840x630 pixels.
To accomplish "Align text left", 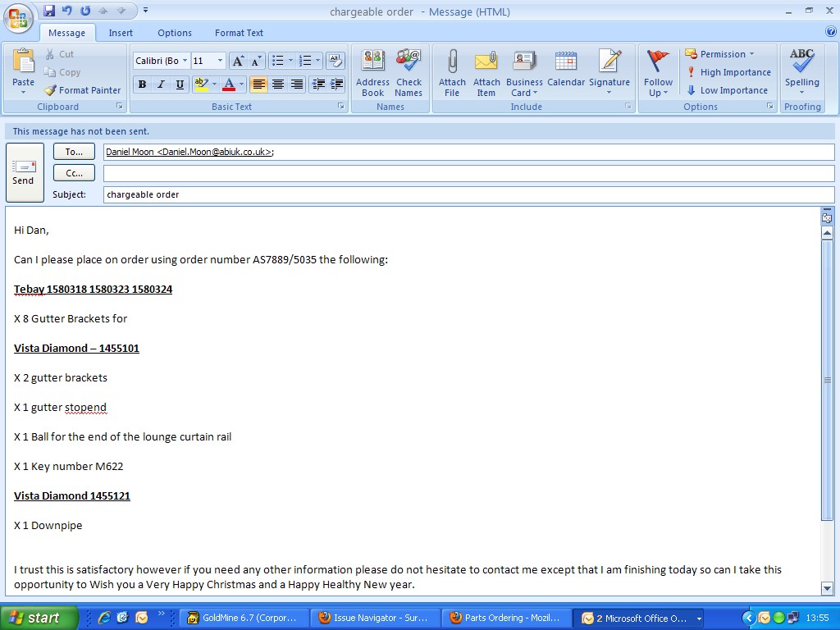I will pyautogui.click(x=258, y=84).
